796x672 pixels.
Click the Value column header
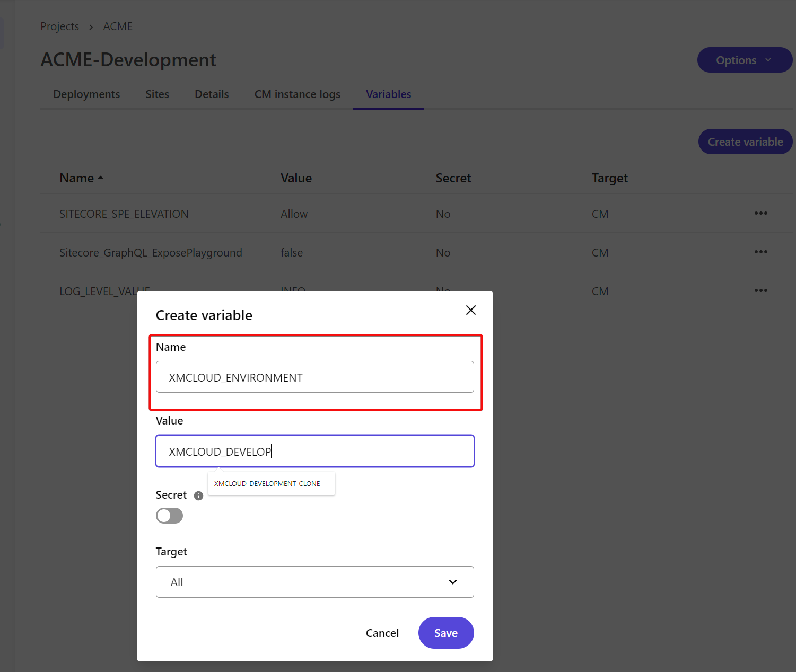pos(296,178)
